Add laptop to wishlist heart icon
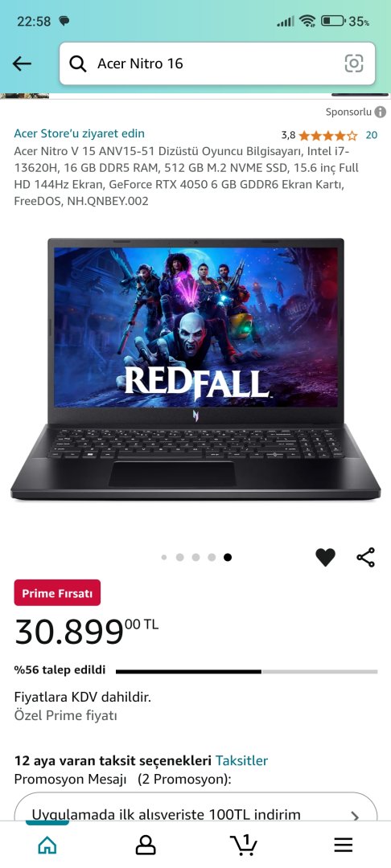This screenshot has height=868, width=391. point(325,557)
